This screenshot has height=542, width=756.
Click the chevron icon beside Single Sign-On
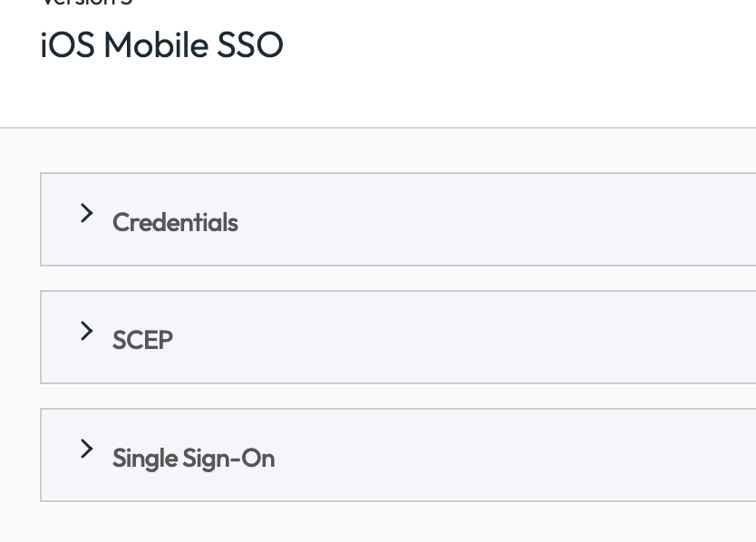pyautogui.click(x=87, y=449)
